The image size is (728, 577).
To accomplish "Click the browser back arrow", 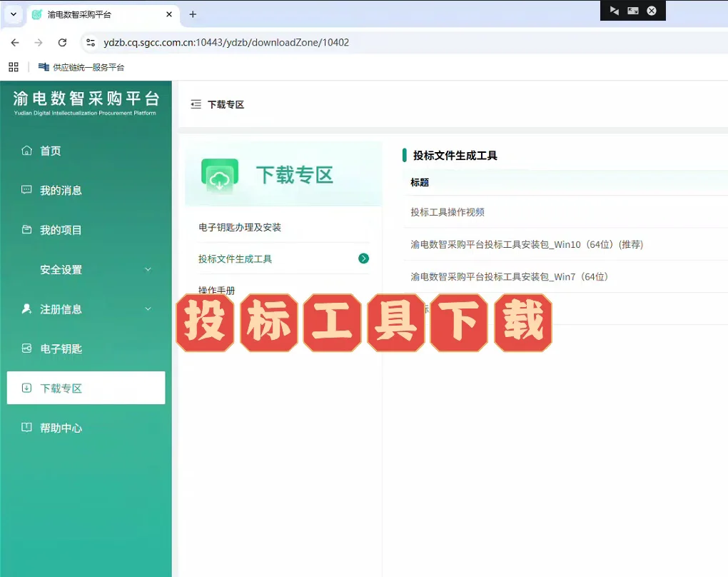I will click(x=14, y=42).
